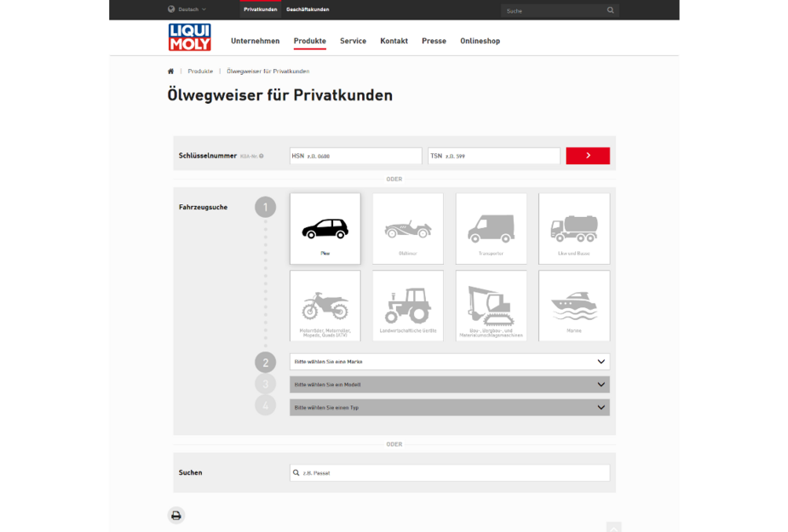788x532 pixels.
Task: Select the Pkw passenger car tile
Action: point(325,228)
